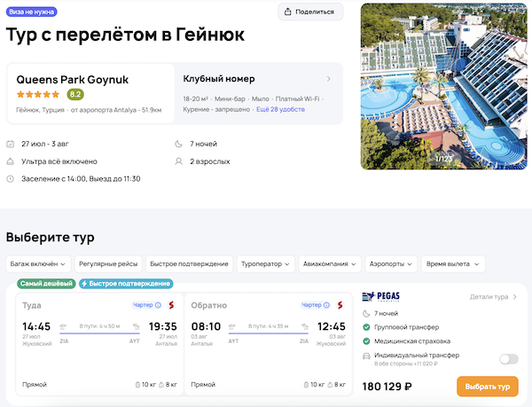This screenshot has height=407, width=532.
Task: Click the meal icon beside Ультра всё включено
Action: click(10, 161)
